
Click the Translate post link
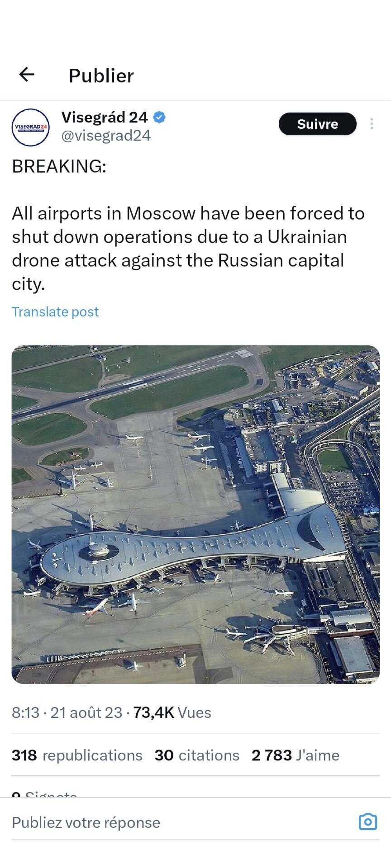pyautogui.click(x=55, y=311)
